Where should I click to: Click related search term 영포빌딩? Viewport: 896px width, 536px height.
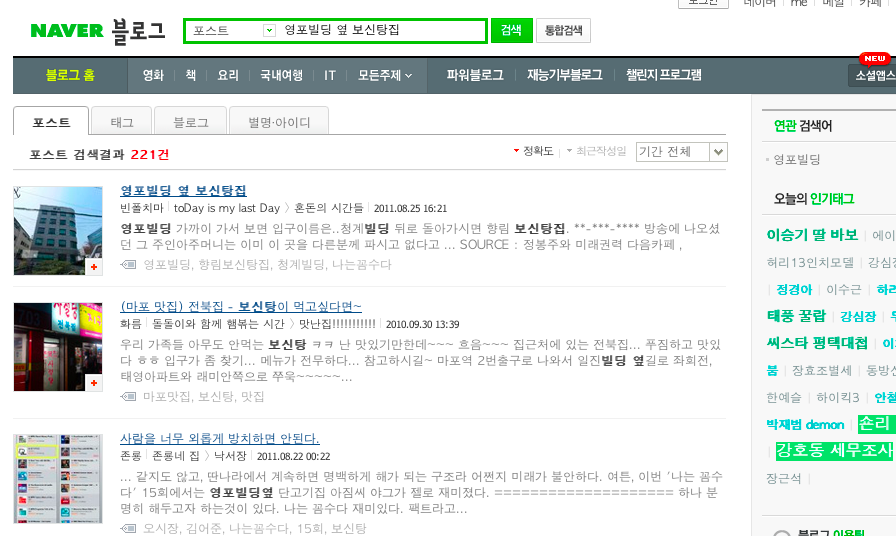point(797,160)
